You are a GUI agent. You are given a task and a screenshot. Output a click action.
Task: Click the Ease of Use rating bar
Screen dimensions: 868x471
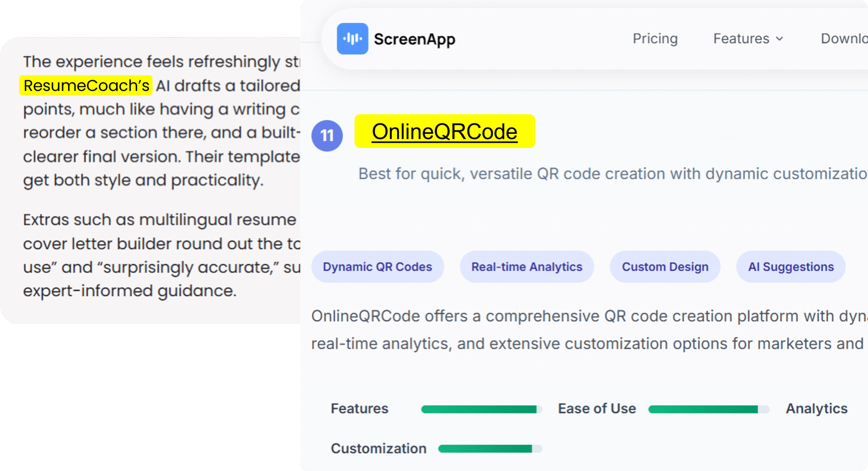click(708, 409)
